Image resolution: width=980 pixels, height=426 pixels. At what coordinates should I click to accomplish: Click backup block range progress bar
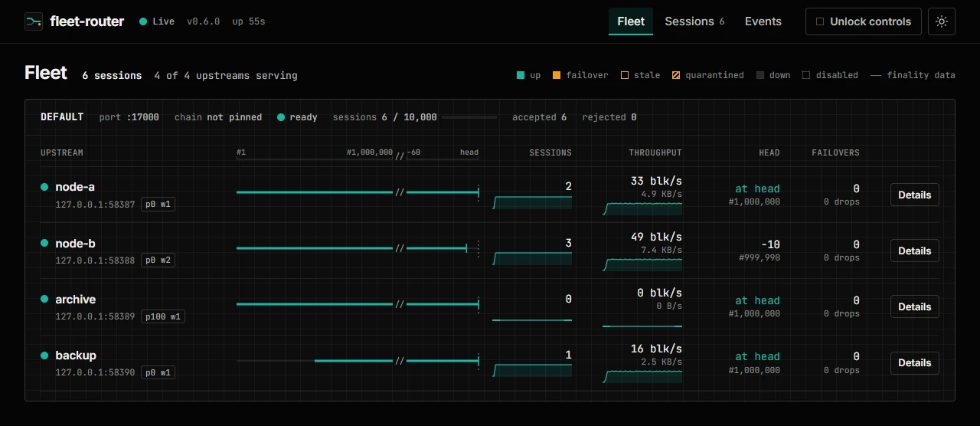[x=358, y=360]
